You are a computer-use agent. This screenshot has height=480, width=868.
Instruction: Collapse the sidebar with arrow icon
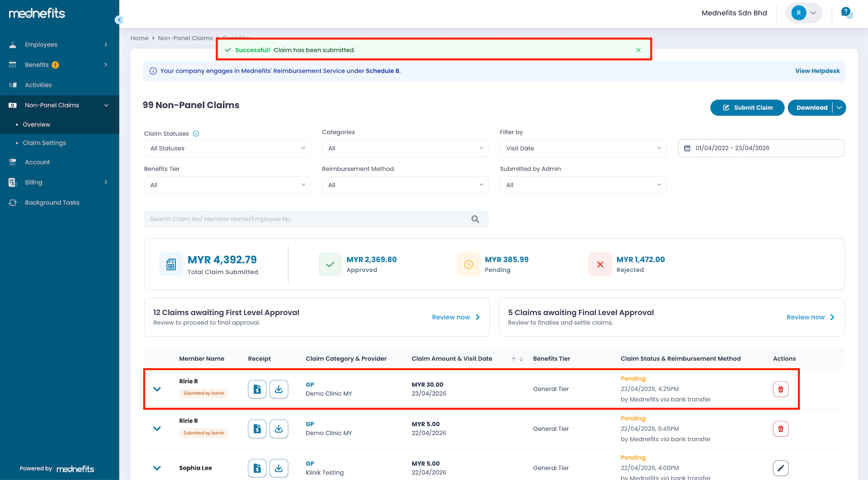pyautogui.click(x=119, y=20)
